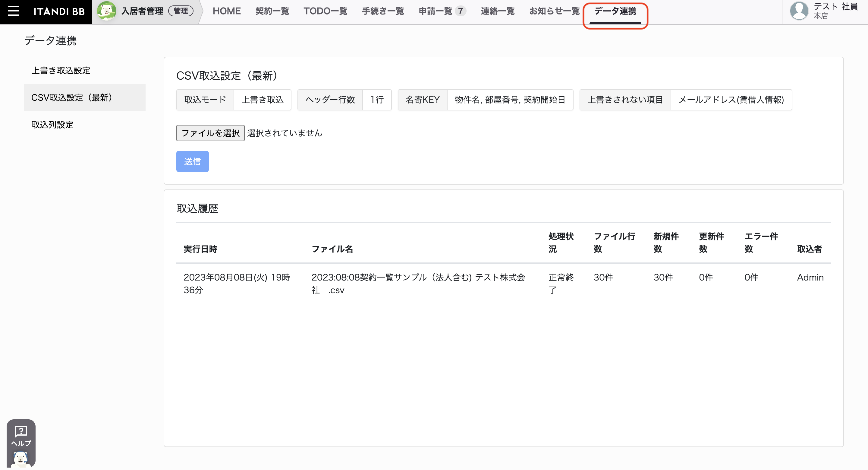This screenshot has width=868, height=470.
Task: Click メールアドレス(賃借人情報) value
Action: [x=731, y=100]
